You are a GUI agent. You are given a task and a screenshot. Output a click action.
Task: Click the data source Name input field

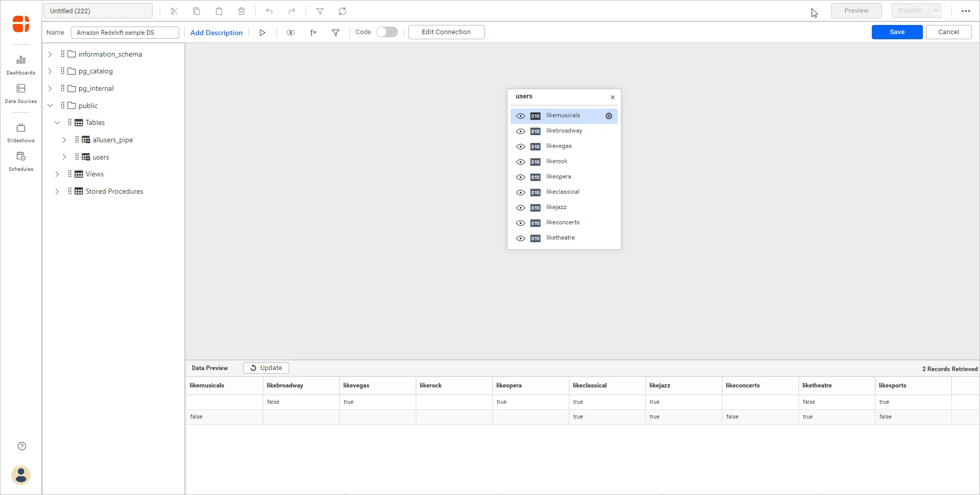[125, 33]
